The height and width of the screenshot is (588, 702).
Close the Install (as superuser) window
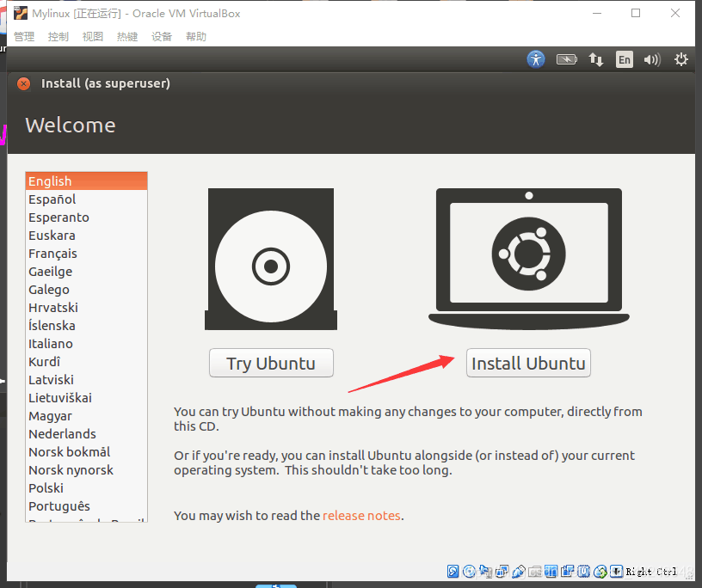(x=24, y=83)
